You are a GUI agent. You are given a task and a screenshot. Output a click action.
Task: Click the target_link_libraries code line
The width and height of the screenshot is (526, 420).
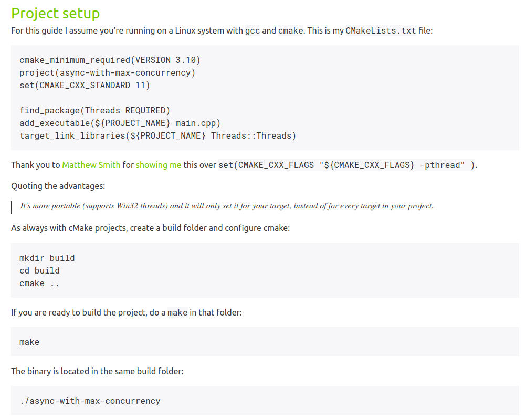point(157,136)
